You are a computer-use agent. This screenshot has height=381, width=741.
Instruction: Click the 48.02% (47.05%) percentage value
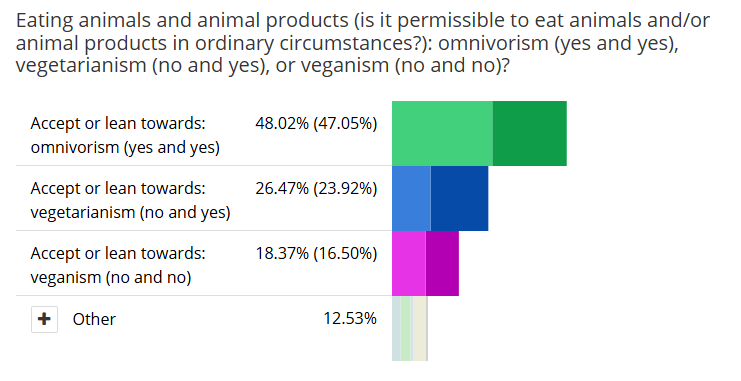point(316,123)
